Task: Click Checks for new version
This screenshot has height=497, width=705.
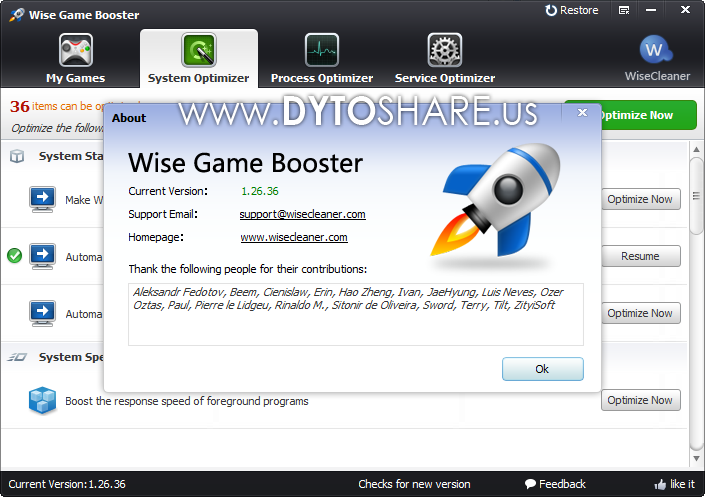Action: tap(414, 484)
